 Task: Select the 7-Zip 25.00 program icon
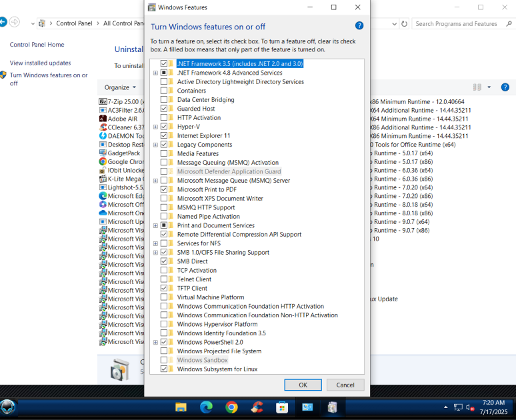coord(103,102)
